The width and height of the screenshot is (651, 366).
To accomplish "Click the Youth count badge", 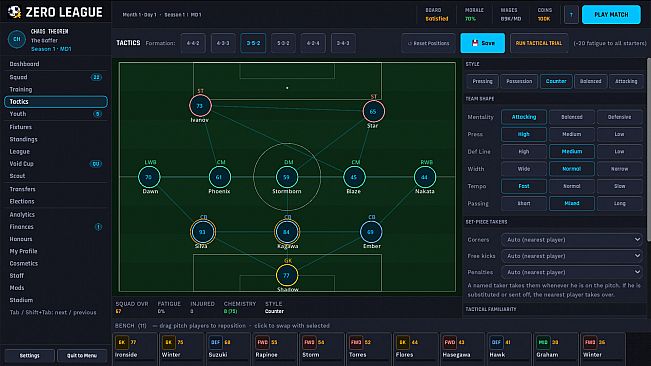I will click(x=98, y=114).
